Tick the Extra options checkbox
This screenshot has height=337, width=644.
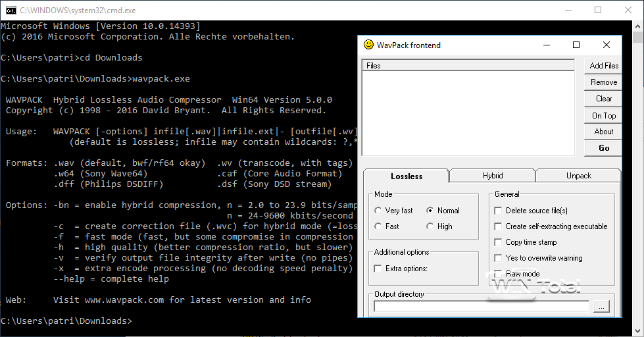(x=378, y=269)
